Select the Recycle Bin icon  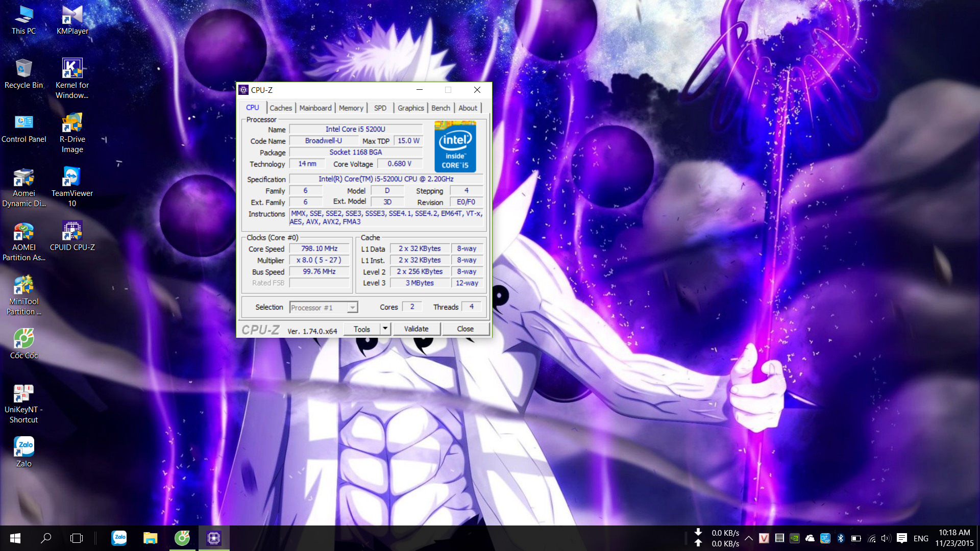(x=23, y=74)
